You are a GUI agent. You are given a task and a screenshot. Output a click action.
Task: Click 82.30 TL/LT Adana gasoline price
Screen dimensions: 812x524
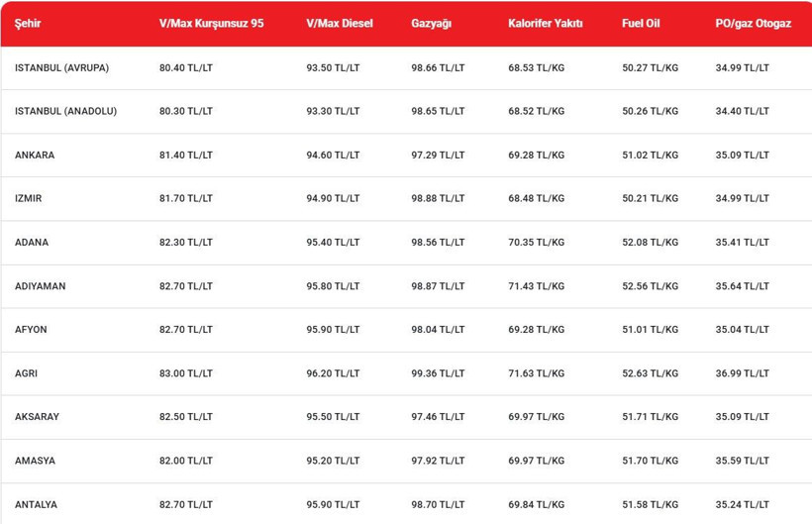point(186,243)
